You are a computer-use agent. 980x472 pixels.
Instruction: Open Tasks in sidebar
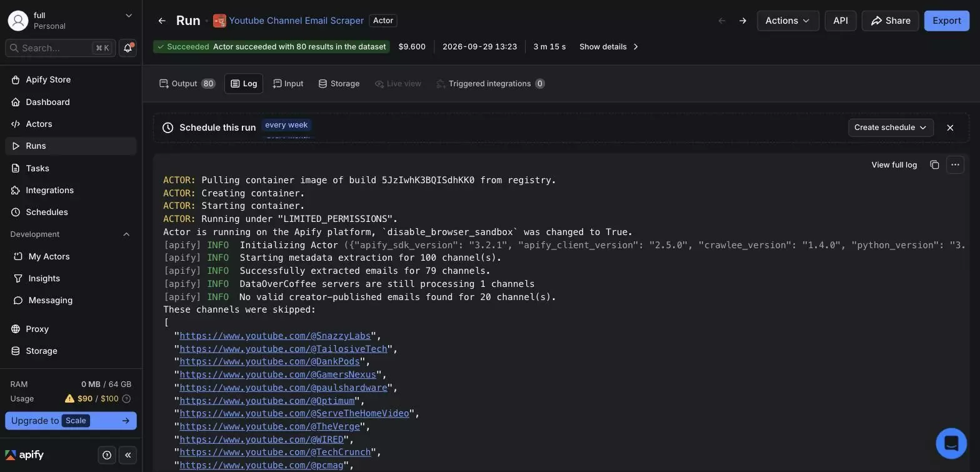(71, 168)
